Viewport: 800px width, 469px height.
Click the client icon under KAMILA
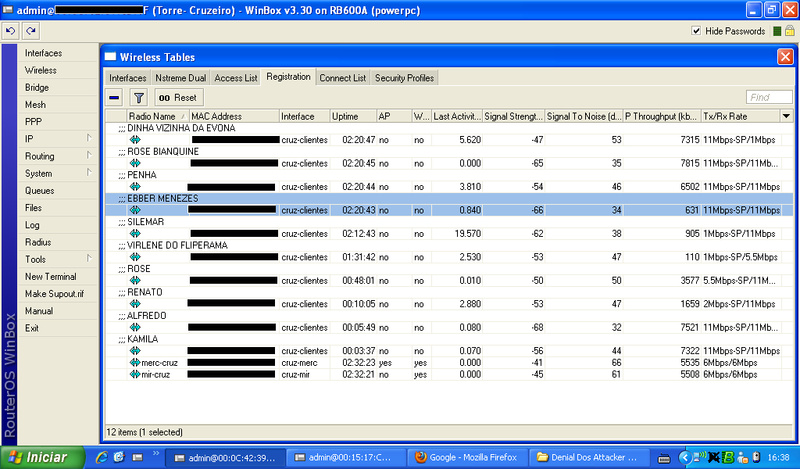135,351
